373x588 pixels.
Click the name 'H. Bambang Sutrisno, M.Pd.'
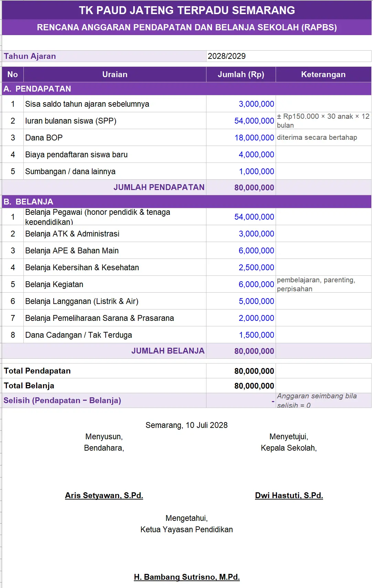point(186,577)
